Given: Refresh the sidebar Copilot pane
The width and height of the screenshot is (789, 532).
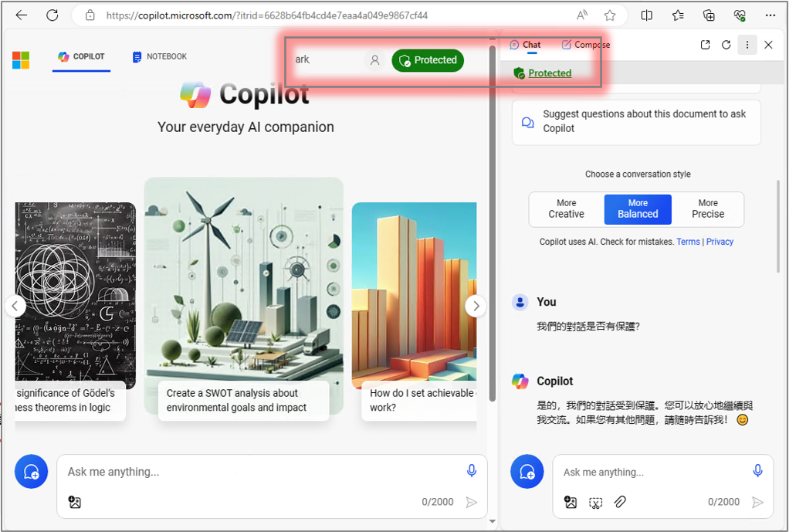Looking at the screenshot, I should point(726,45).
